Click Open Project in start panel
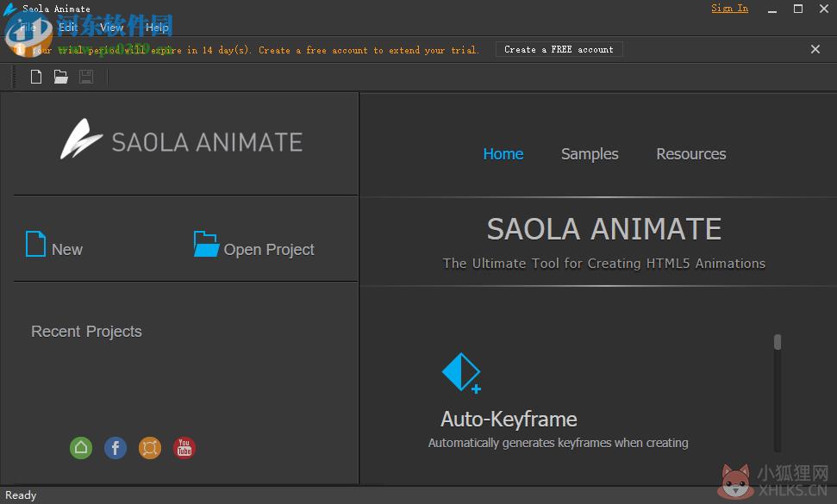Image resolution: width=837 pixels, height=504 pixels. coord(254,246)
